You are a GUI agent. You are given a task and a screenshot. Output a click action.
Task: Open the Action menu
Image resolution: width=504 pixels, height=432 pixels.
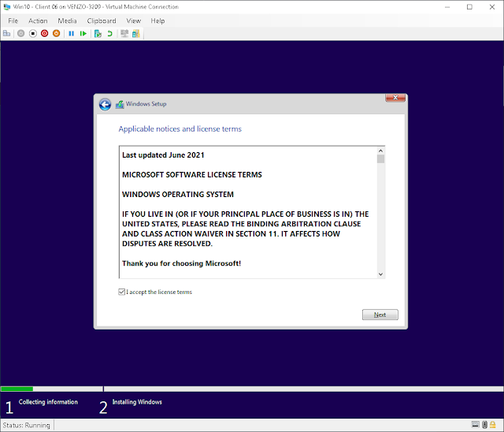coord(38,21)
